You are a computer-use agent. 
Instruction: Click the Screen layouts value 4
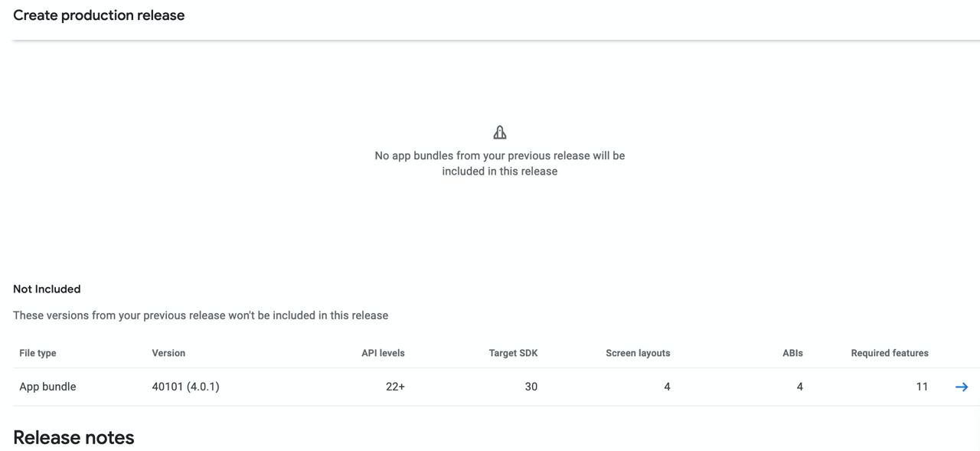pos(667,387)
